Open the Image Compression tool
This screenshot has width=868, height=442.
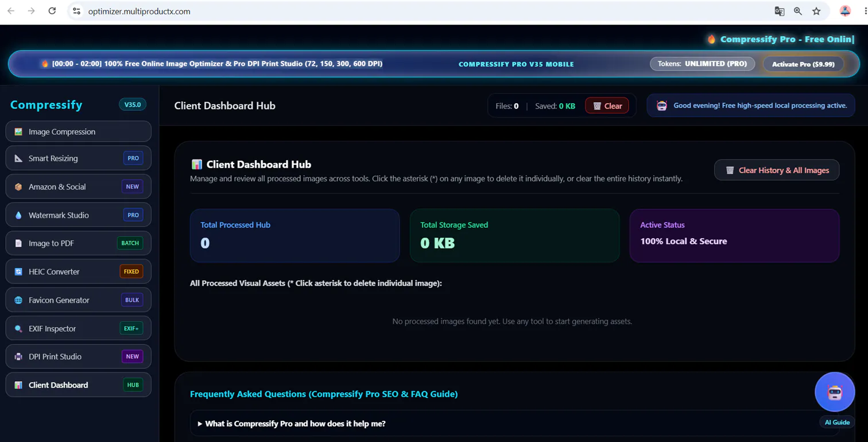(79, 131)
